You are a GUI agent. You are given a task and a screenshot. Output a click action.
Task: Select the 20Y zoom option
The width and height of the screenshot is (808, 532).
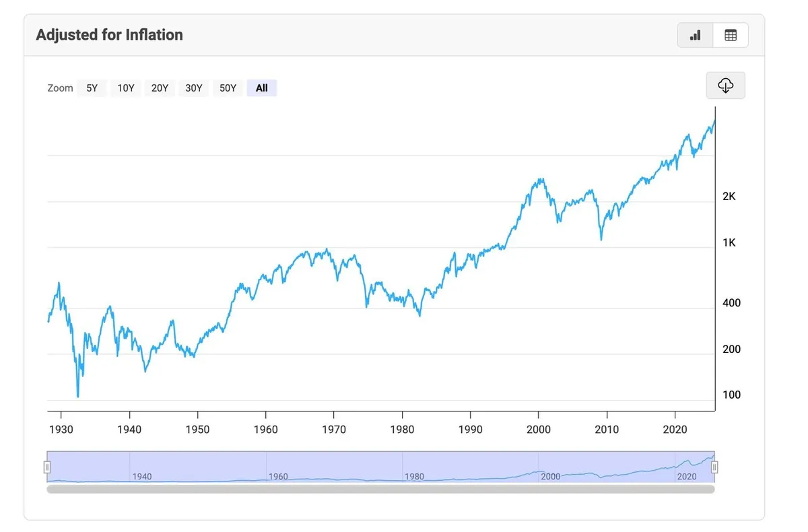[x=160, y=88]
